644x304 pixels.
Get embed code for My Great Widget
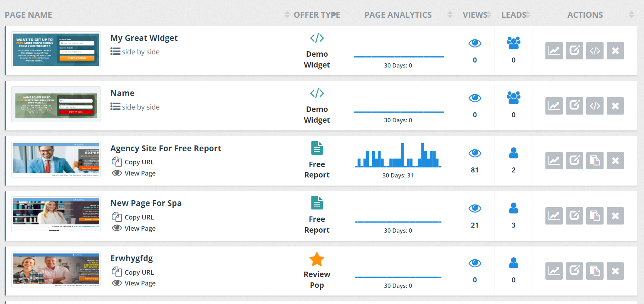tap(595, 51)
